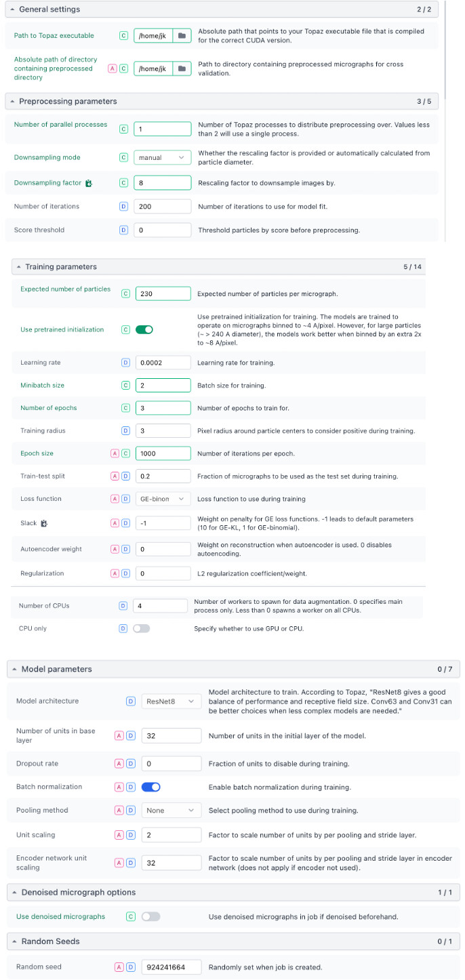Click the A badge next to Random seed

(119, 967)
